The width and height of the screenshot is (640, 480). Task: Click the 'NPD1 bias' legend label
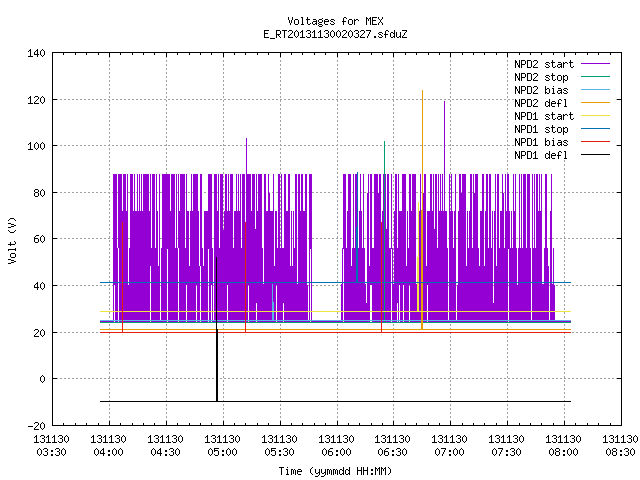[x=541, y=142]
